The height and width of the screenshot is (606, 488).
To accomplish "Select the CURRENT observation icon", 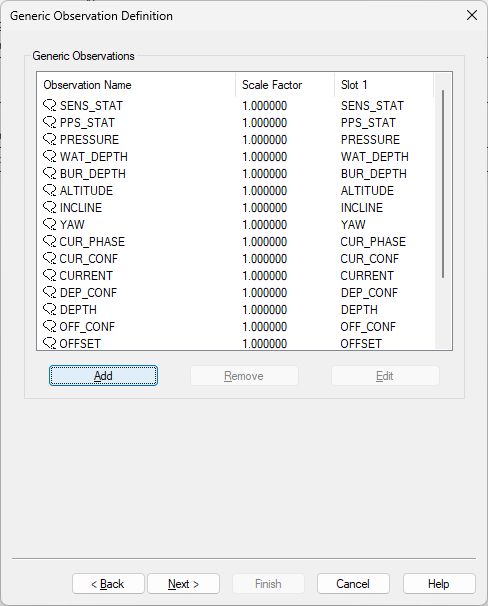I will (49, 275).
